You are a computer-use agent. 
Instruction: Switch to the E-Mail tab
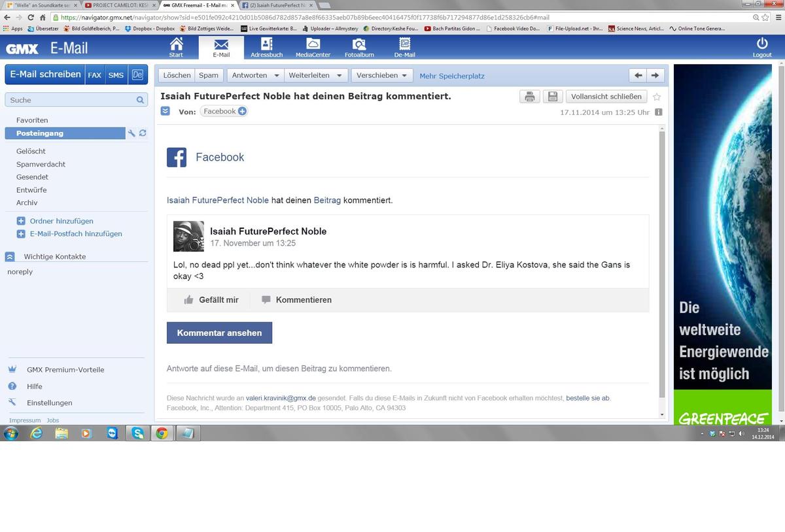point(221,48)
